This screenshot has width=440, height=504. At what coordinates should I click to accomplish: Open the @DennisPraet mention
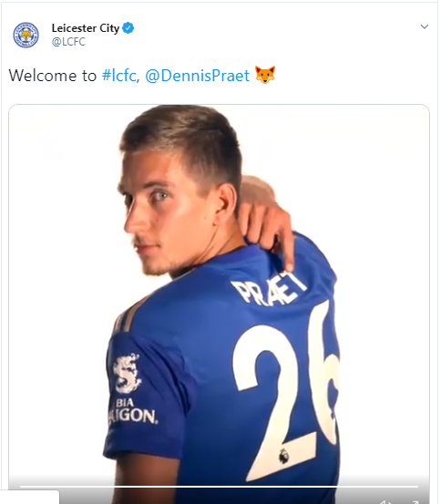(x=197, y=76)
